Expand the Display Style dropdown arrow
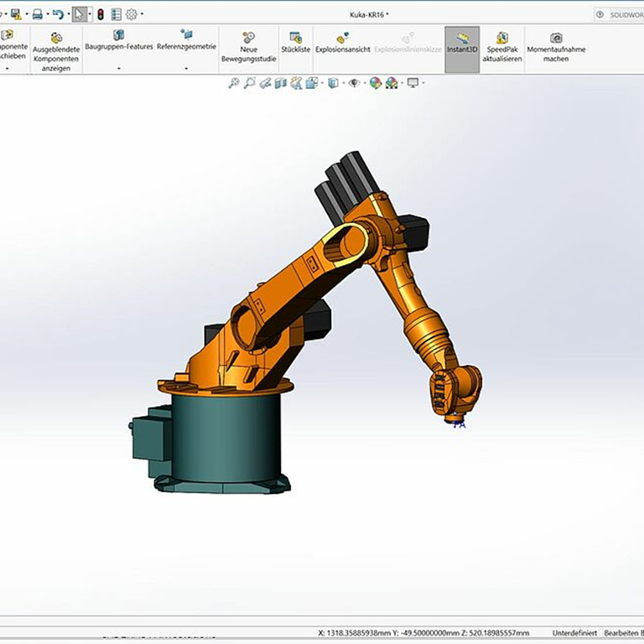This screenshot has width=644, height=644. pyautogui.click(x=343, y=83)
